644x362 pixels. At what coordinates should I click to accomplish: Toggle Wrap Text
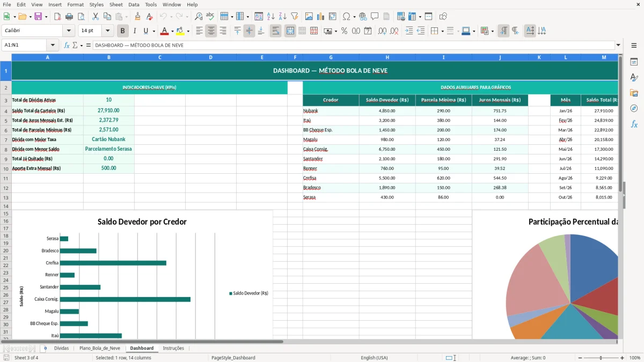275,31
